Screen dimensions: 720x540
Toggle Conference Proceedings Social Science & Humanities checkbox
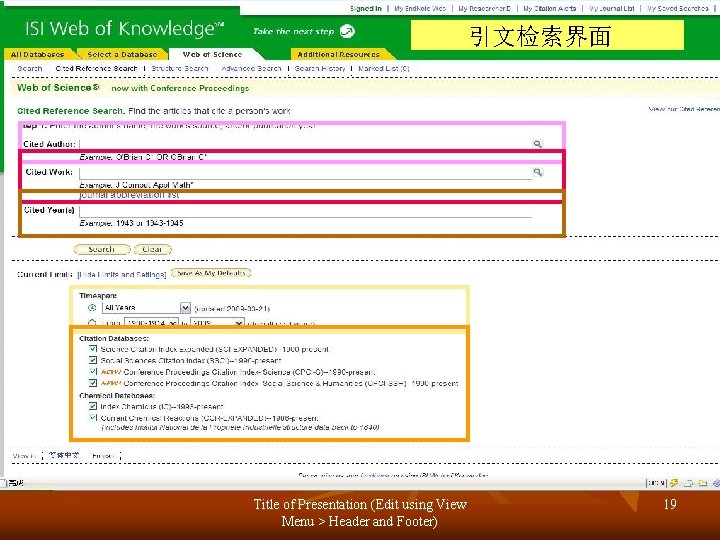[x=93, y=383]
